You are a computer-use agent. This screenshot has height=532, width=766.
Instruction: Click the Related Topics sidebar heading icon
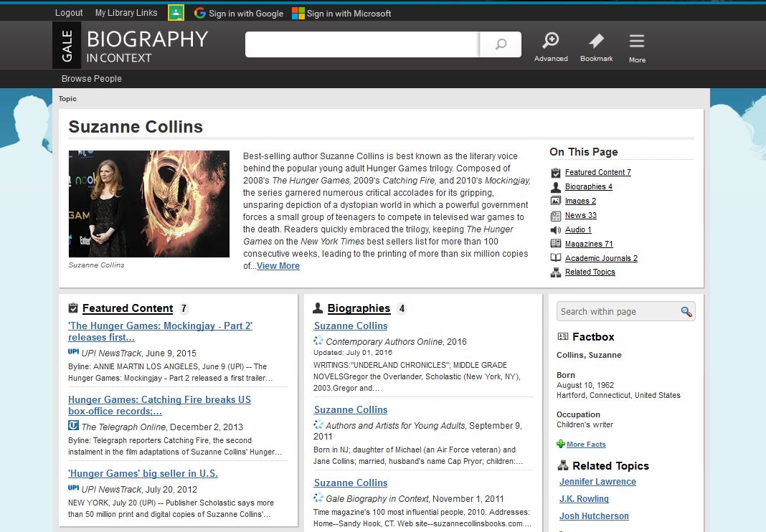click(563, 465)
